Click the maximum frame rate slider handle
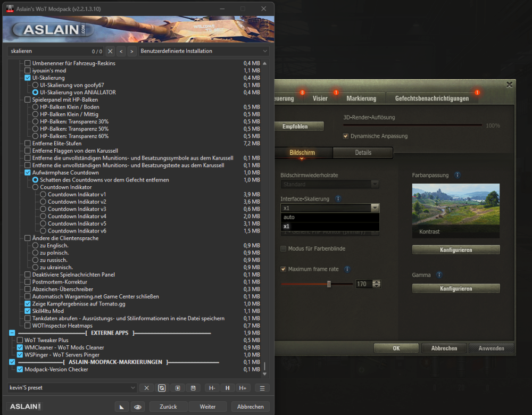 (x=329, y=284)
